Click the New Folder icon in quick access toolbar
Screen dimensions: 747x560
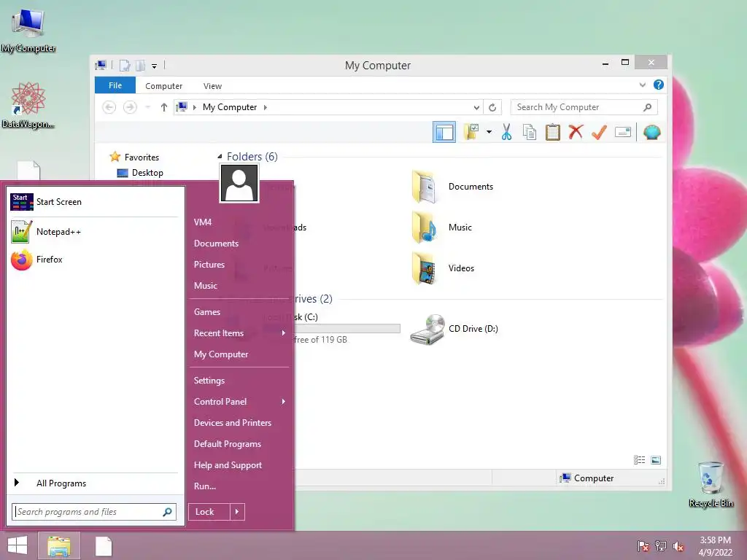(x=140, y=65)
